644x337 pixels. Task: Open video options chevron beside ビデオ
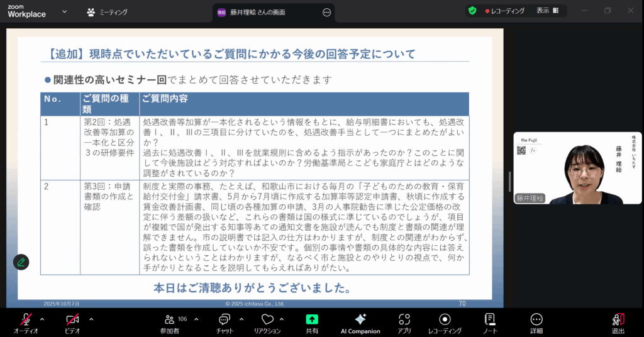click(x=91, y=319)
